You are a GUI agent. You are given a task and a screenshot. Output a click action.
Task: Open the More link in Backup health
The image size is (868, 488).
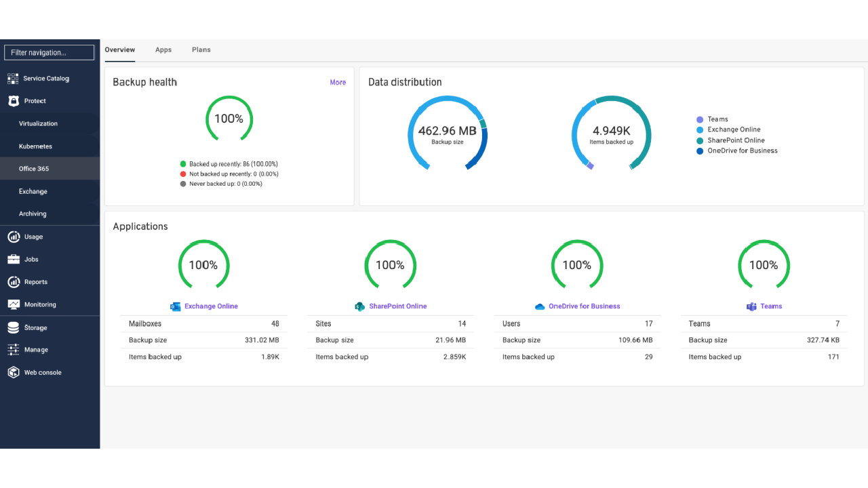pos(338,82)
